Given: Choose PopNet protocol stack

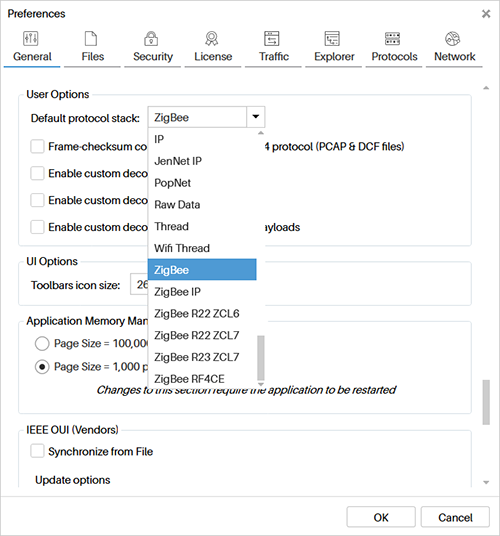Looking at the screenshot, I should point(202,183).
